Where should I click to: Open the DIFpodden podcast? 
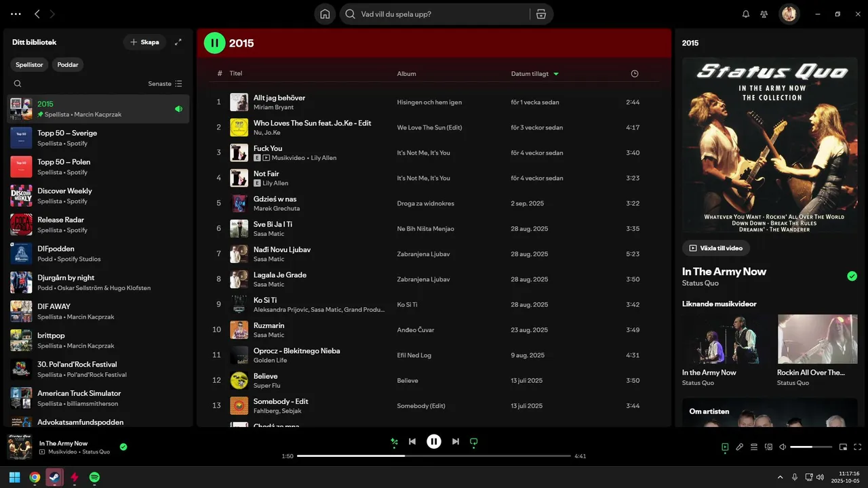point(98,253)
